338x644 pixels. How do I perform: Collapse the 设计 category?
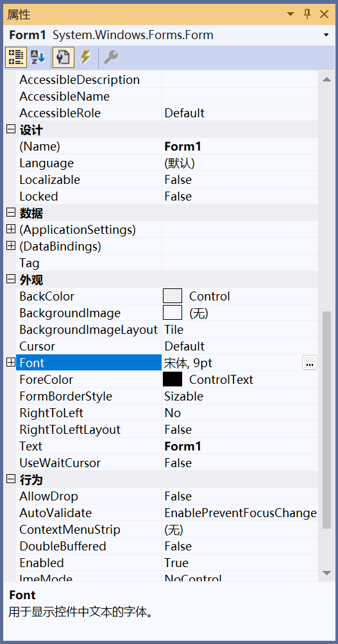click(x=11, y=130)
